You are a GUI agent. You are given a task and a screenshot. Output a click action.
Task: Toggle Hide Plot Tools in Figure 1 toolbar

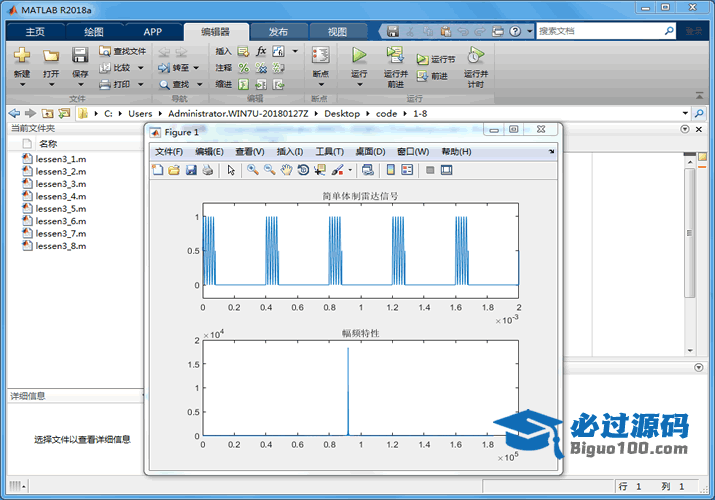tap(430, 170)
